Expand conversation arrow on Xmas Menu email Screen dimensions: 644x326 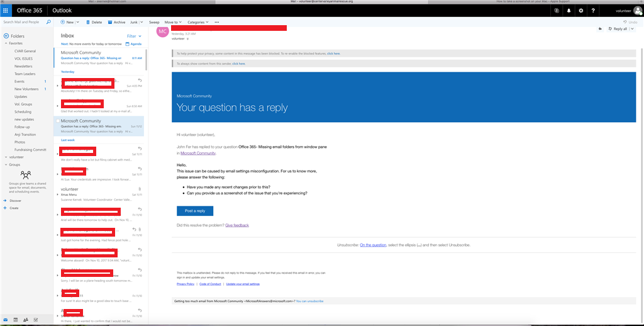(57, 194)
